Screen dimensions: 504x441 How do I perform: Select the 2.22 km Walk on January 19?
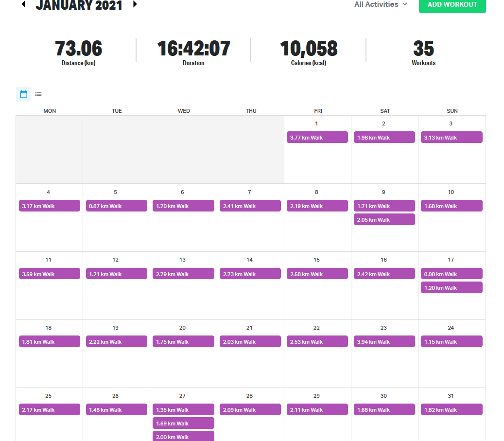[x=116, y=342]
